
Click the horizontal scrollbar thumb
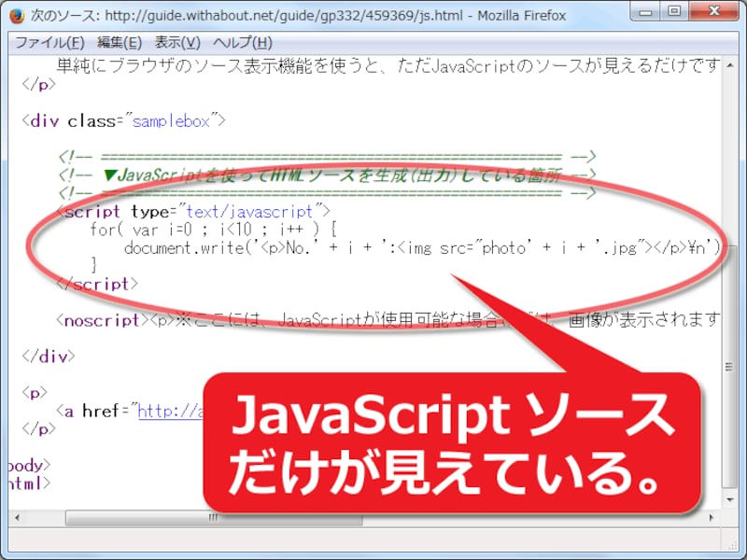tap(215, 516)
